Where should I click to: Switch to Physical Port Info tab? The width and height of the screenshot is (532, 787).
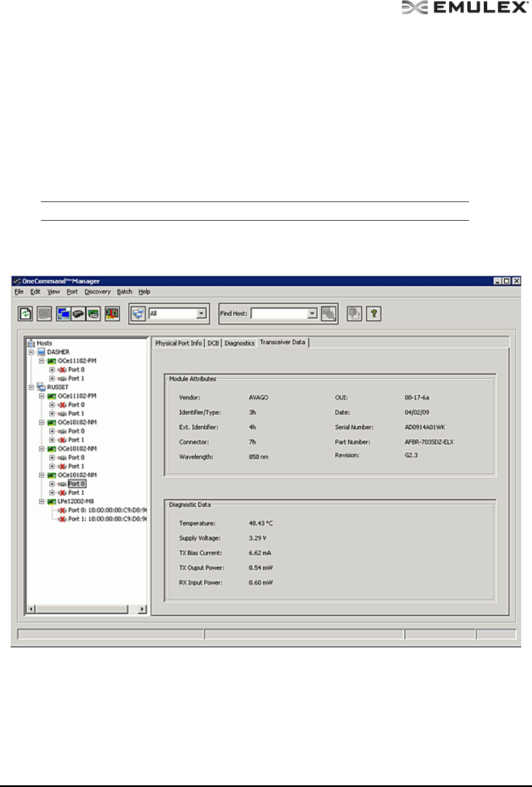point(179,343)
